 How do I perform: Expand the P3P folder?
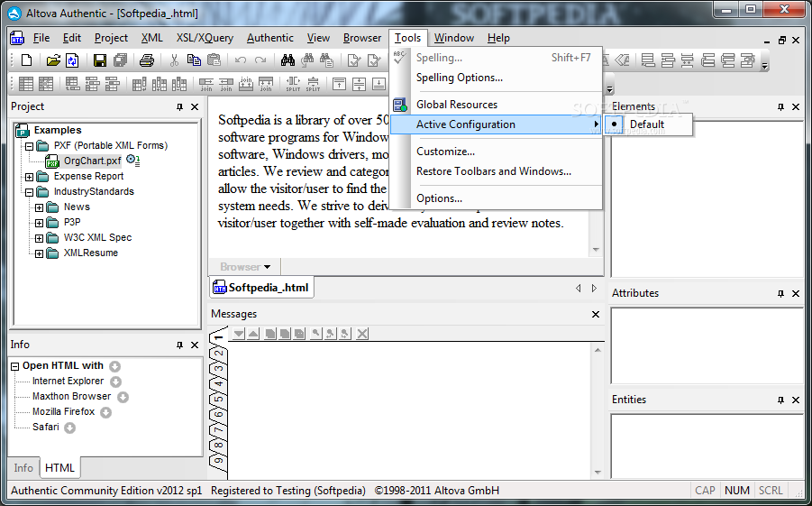coord(40,223)
